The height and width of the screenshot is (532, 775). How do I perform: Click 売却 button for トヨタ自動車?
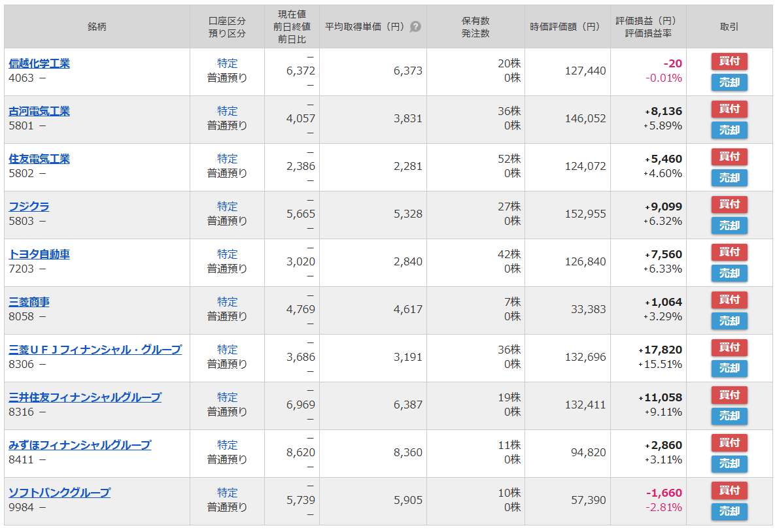pyautogui.click(x=729, y=273)
